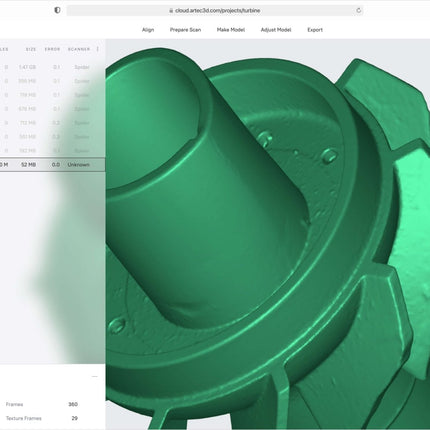
Task: Go to the Adjust Model tab
Action: click(276, 30)
